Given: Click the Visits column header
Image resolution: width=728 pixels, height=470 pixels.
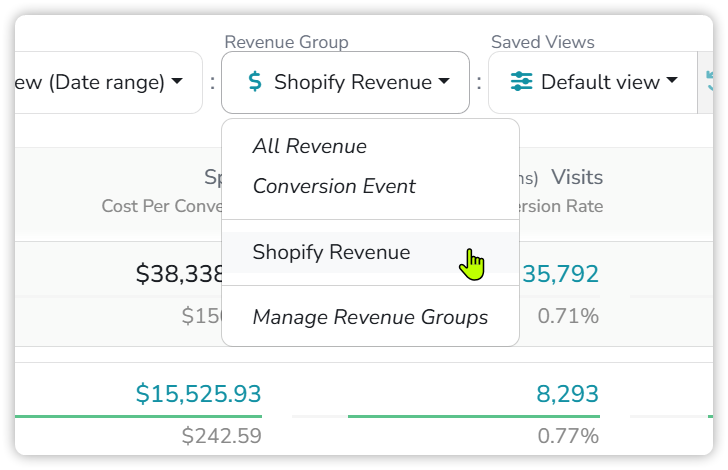Looking at the screenshot, I should click(577, 177).
